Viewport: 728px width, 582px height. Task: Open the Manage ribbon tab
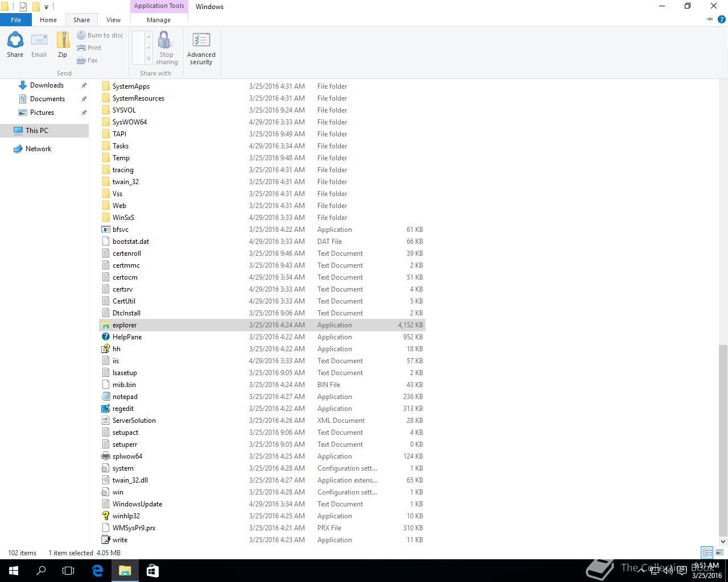click(159, 20)
